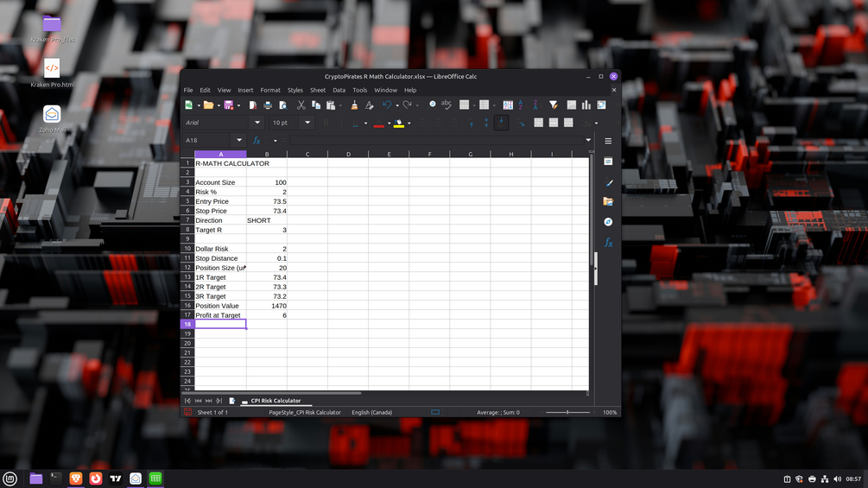Viewport: 868px width, 488px height.
Task: Click the sidebar settings hamburger button
Action: [x=608, y=141]
